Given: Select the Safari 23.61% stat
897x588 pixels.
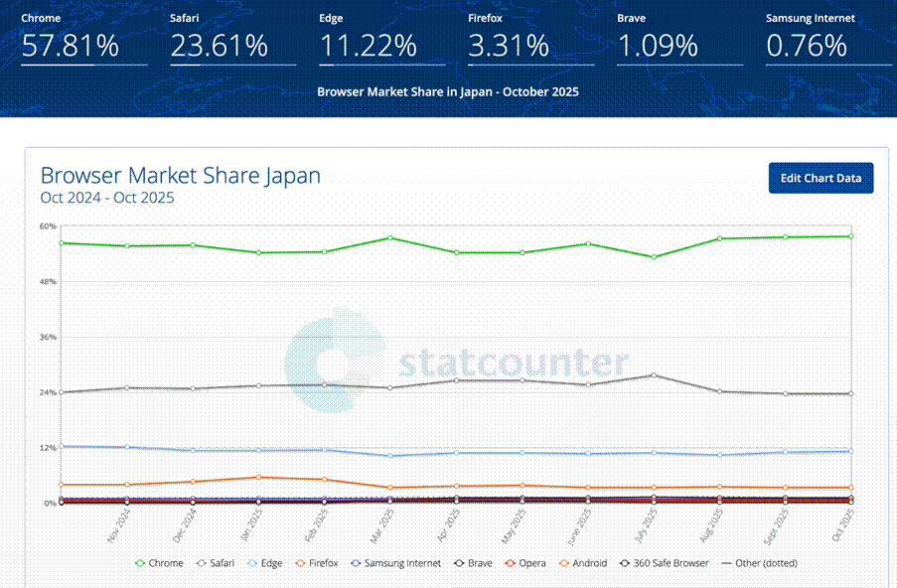Looking at the screenshot, I should [x=219, y=46].
